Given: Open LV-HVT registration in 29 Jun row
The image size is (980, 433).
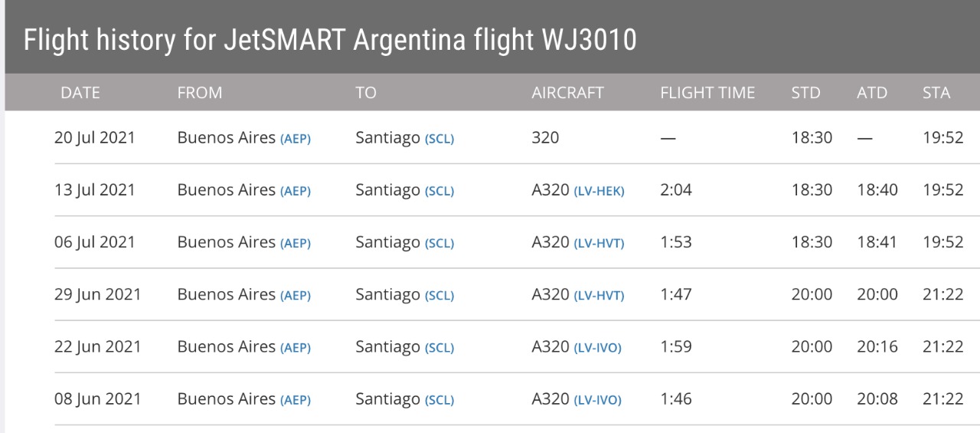Looking at the screenshot, I should (x=599, y=295).
